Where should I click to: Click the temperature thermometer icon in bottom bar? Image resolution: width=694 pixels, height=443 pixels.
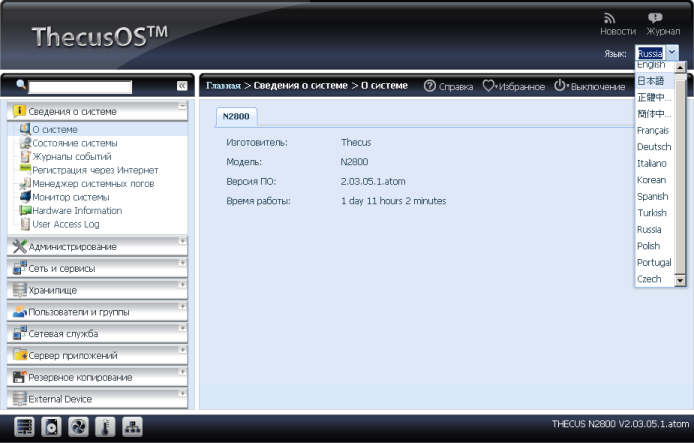click(105, 427)
